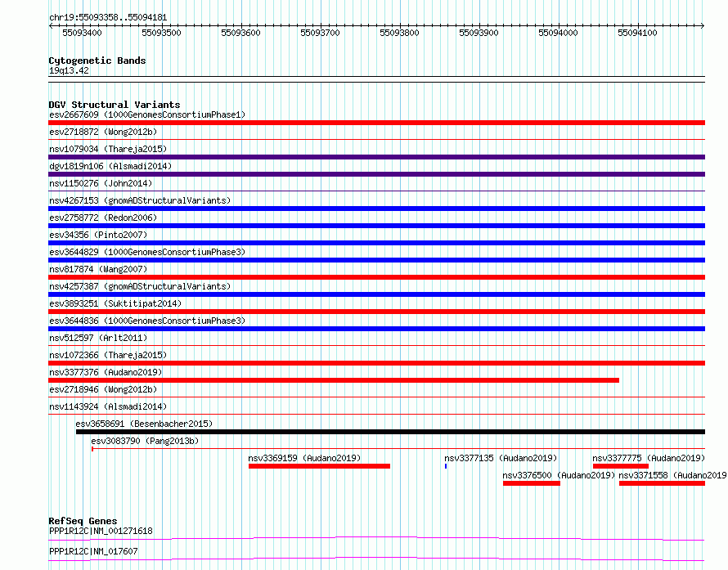Select nsv1143924 (Alsmadi2014) label
The image size is (728, 570).
click(x=108, y=406)
